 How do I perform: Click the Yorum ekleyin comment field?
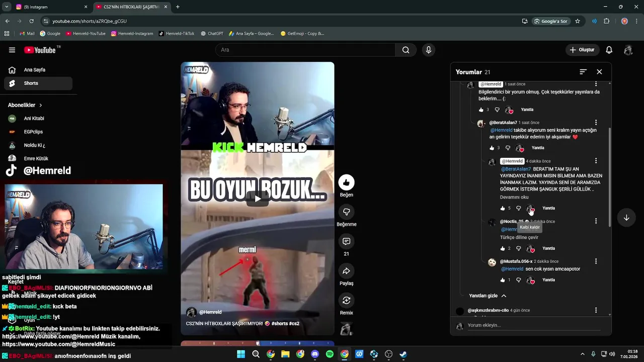pos(533,325)
